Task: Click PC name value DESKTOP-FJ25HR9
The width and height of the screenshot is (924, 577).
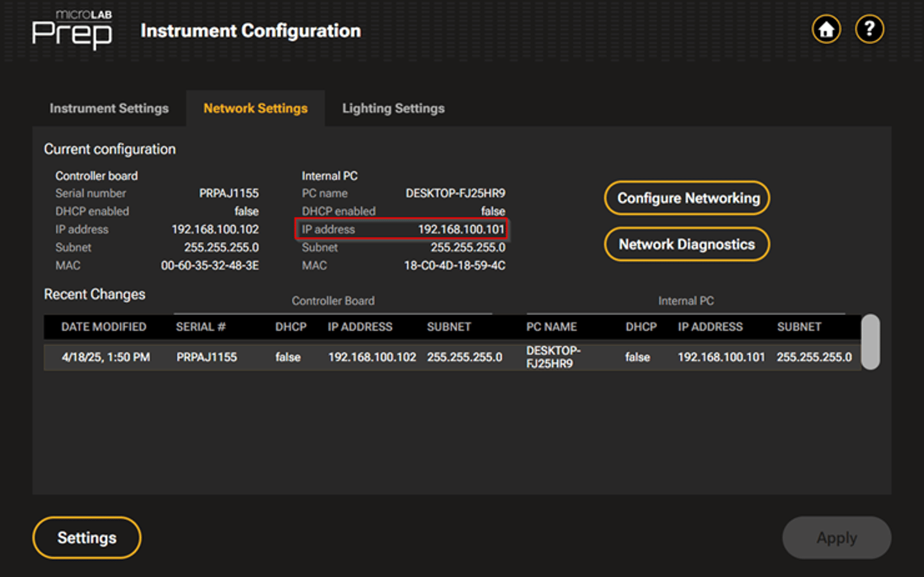Action: (x=456, y=193)
